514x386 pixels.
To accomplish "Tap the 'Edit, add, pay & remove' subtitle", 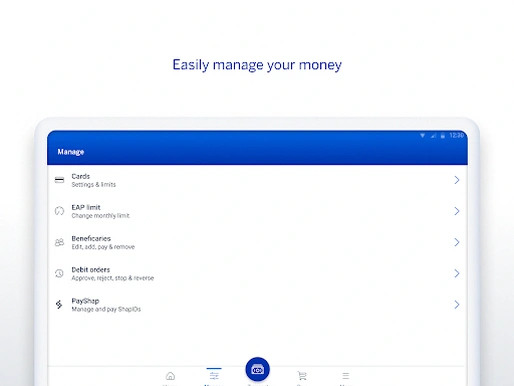I will pos(103,247).
